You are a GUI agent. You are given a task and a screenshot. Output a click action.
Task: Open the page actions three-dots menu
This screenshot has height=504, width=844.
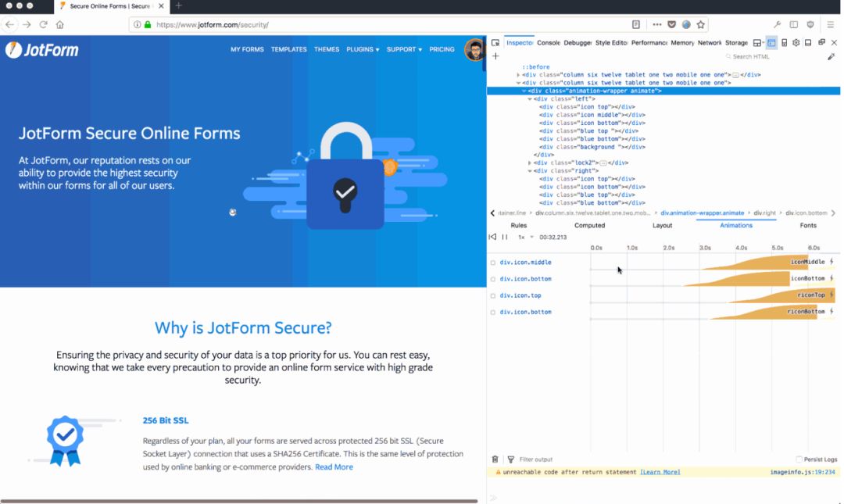pos(656,24)
